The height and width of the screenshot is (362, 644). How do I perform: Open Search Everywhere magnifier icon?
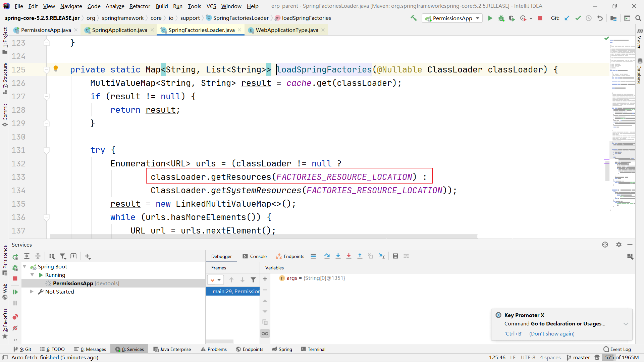638,18
